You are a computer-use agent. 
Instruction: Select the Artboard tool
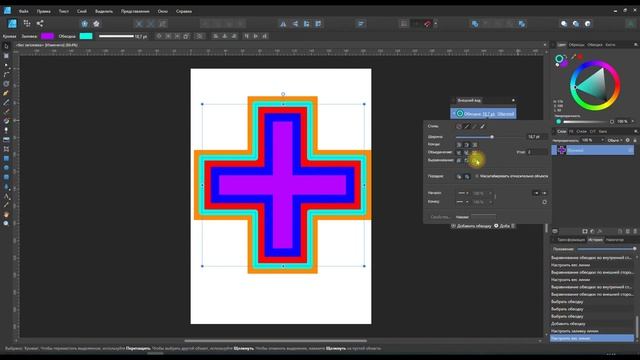point(6,56)
